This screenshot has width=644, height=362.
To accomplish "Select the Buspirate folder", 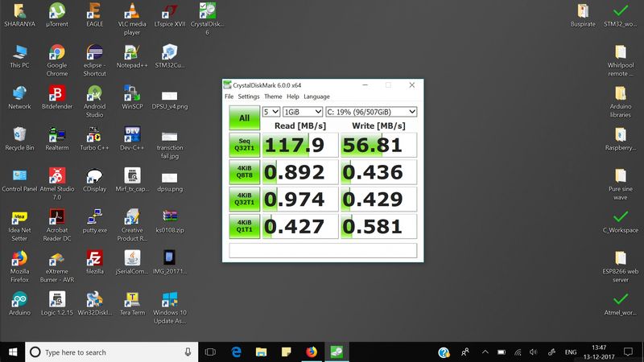I will pos(583,15).
